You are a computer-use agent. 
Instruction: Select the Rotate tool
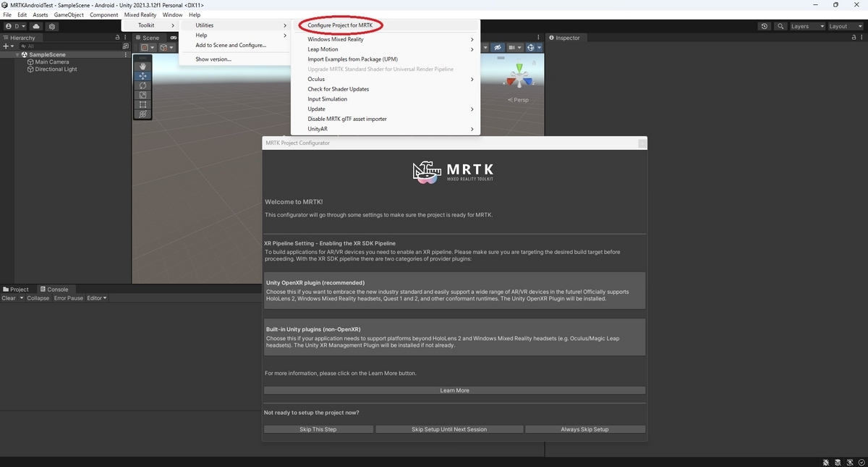point(143,85)
